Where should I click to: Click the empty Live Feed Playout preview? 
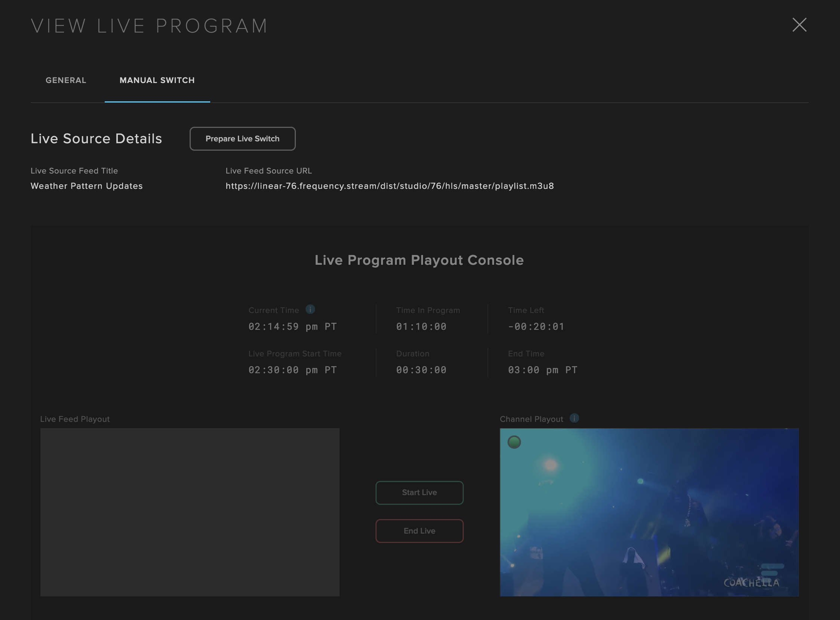[x=190, y=512]
